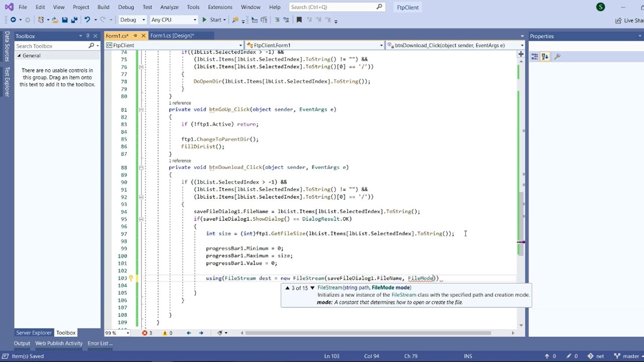Undo the last edit with the toolbar arrow
The height and width of the screenshot is (362, 644).
pyautogui.click(x=88, y=20)
